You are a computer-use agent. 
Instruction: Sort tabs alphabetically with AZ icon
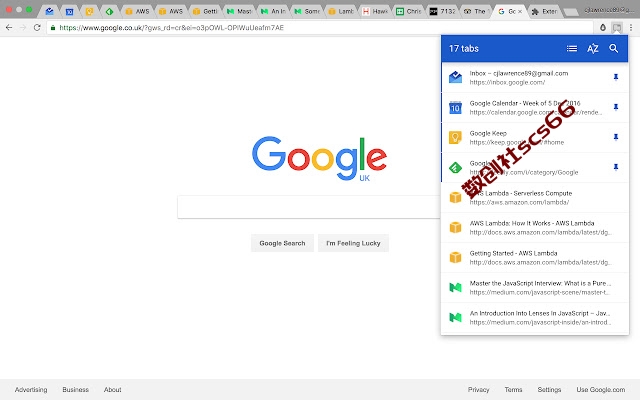(593, 49)
